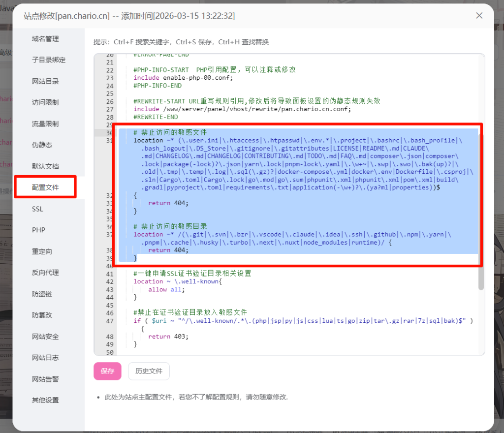The height and width of the screenshot is (433, 504).
Task: Click the pink 保存 button
Action: 107,371
